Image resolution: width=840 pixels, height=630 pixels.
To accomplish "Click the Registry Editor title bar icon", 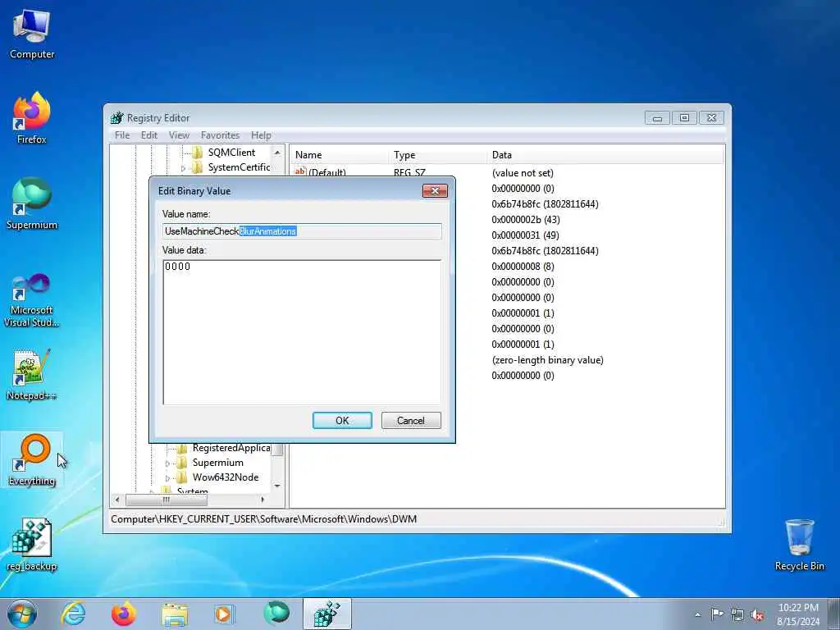I will coord(116,118).
